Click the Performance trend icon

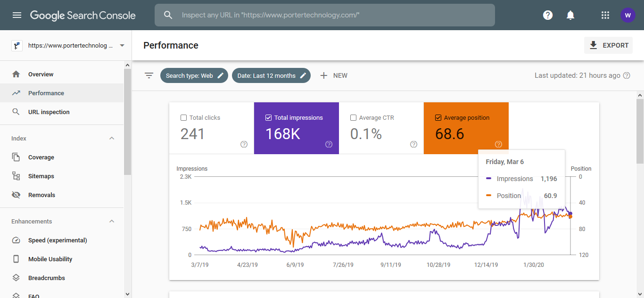[x=16, y=93]
